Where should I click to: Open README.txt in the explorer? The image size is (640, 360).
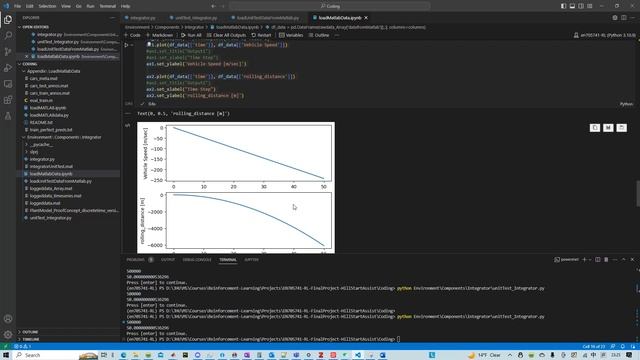[41, 122]
